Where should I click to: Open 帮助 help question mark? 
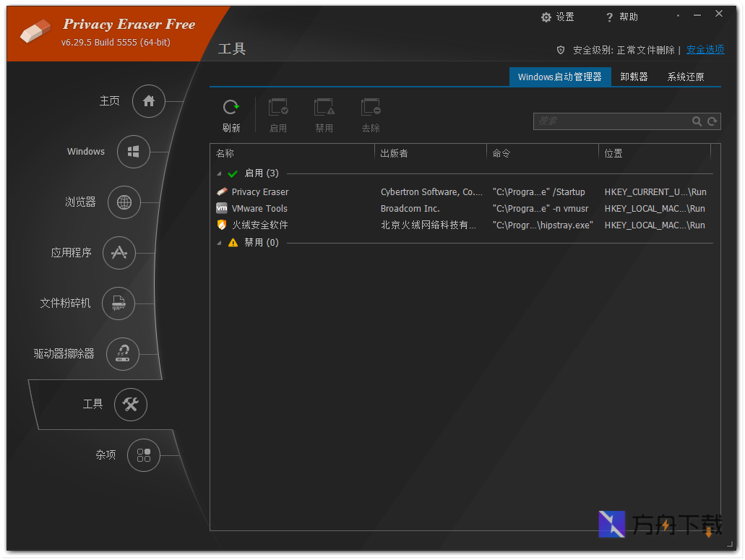point(609,17)
